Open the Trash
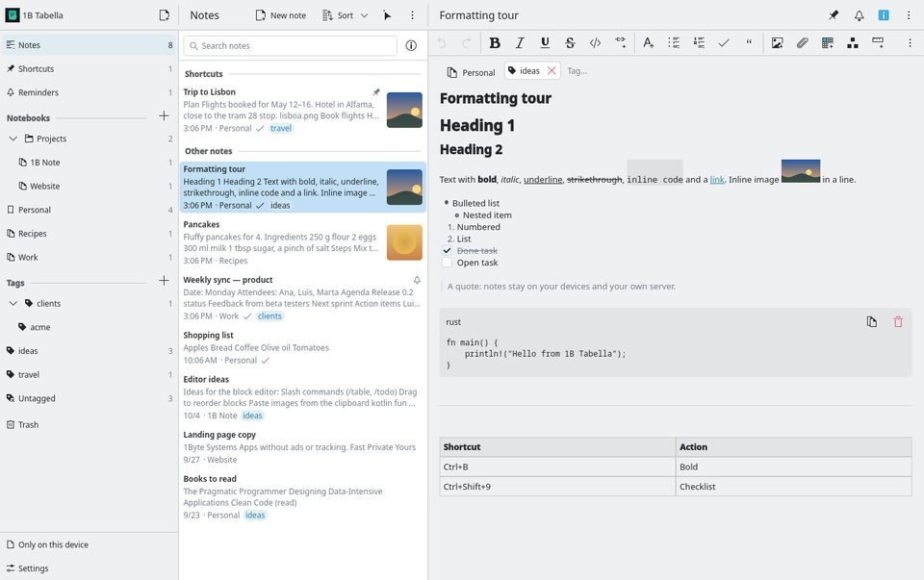Screen dimensions: 924x580 pyautogui.click(x=89, y=424)
